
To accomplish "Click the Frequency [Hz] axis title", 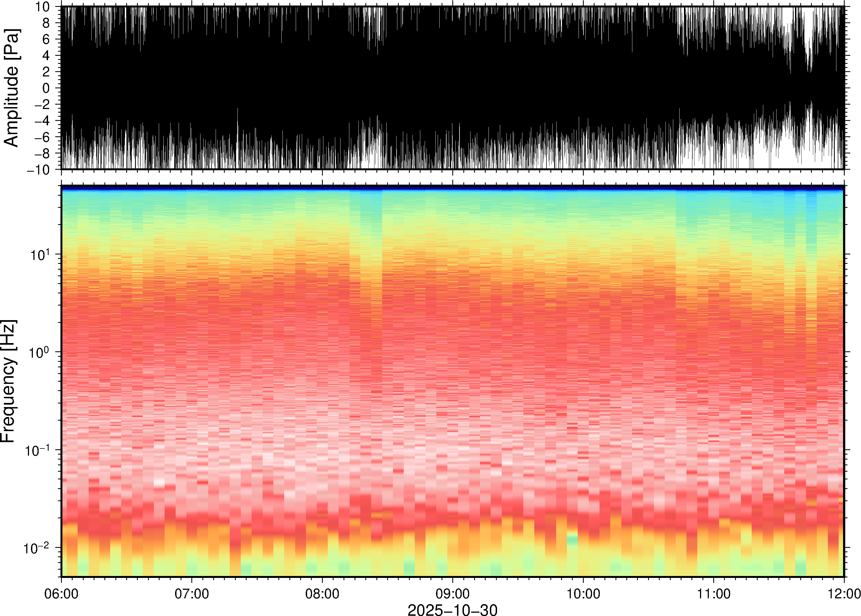I will 8,381.
